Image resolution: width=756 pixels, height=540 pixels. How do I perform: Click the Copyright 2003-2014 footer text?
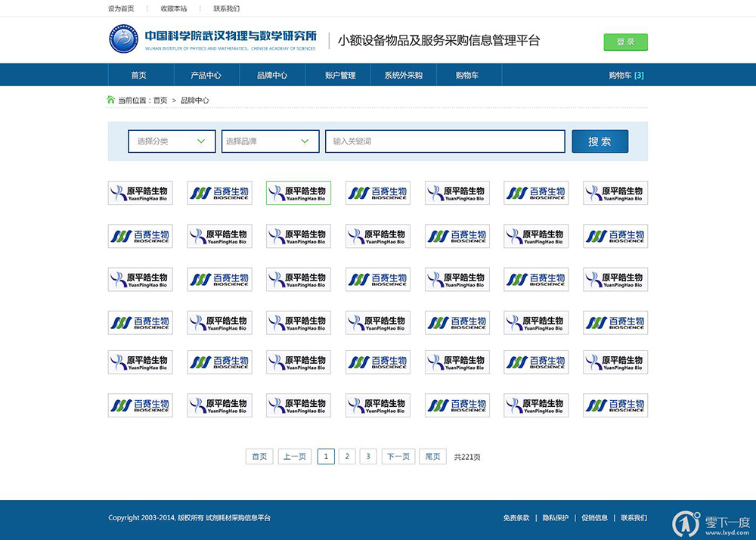[x=190, y=518]
